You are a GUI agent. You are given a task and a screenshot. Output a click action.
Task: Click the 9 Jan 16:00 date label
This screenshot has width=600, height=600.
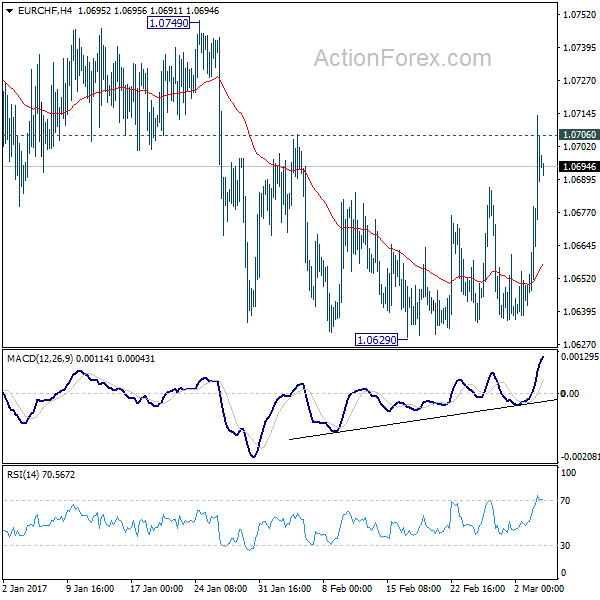(x=90, y=589)
